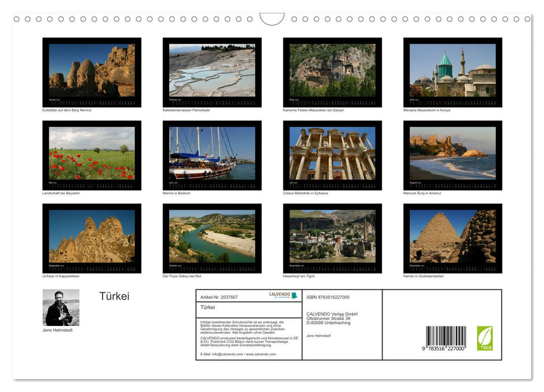Click the Artikel-Nr. 2037507 field

pos(219,297)
